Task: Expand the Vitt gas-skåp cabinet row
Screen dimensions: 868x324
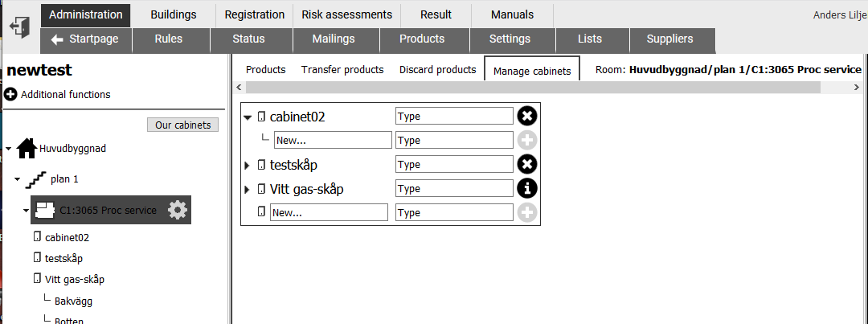Action: tap(248, 190)
